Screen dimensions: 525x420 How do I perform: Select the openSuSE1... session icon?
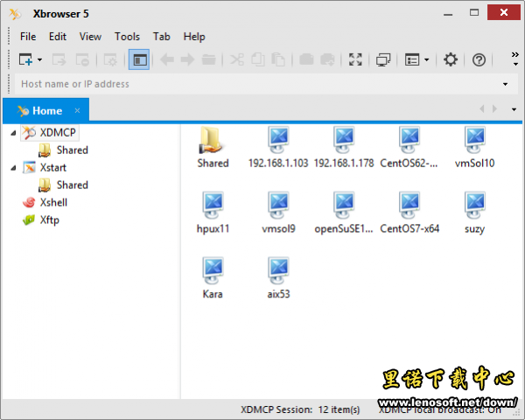click(x=344, y=213)
